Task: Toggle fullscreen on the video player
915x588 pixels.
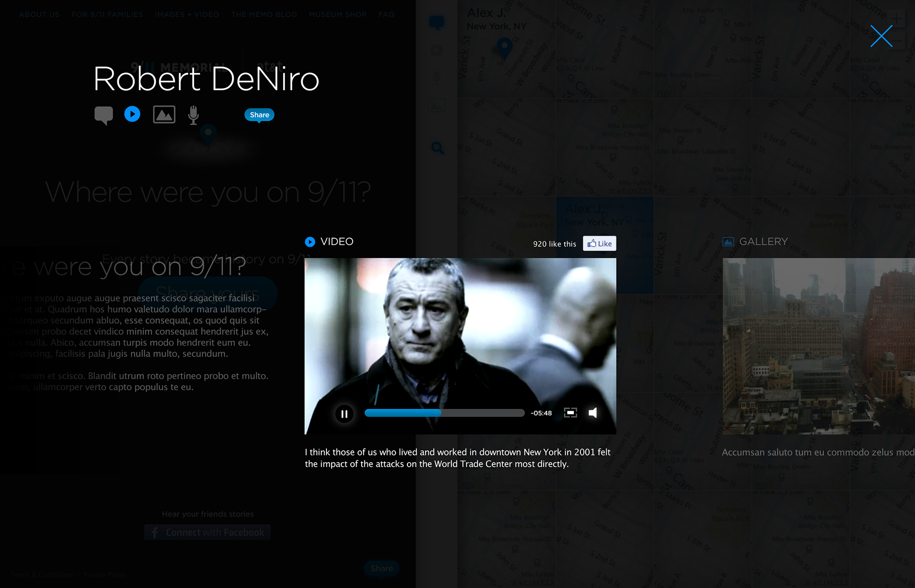Action: (570, 413)
